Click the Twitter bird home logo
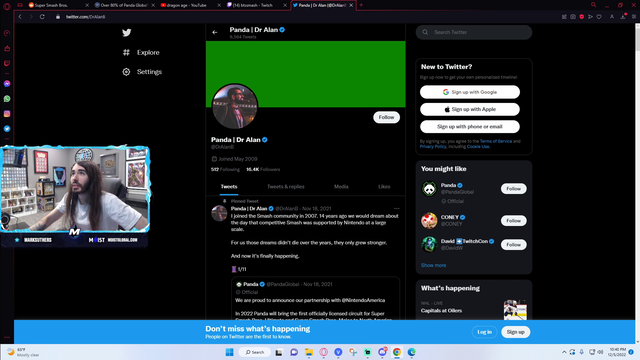The image size is (640, 360). pyautogui.click(x=127, y=33)
